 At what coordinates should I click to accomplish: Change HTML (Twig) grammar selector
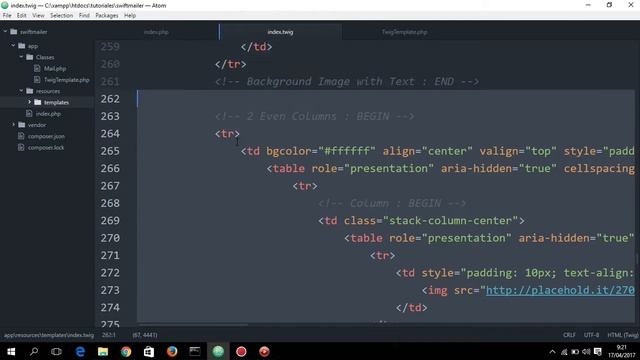click(x=623, y=335)
